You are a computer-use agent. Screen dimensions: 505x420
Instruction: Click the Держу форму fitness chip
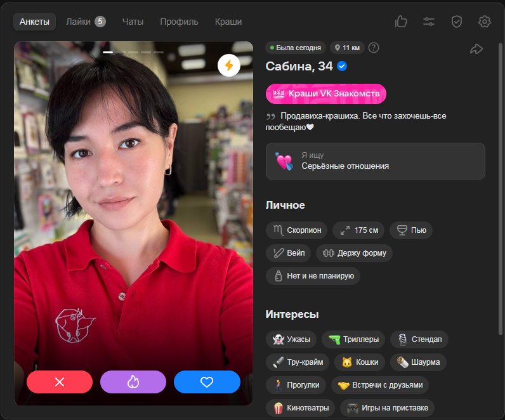coord(354,253)
